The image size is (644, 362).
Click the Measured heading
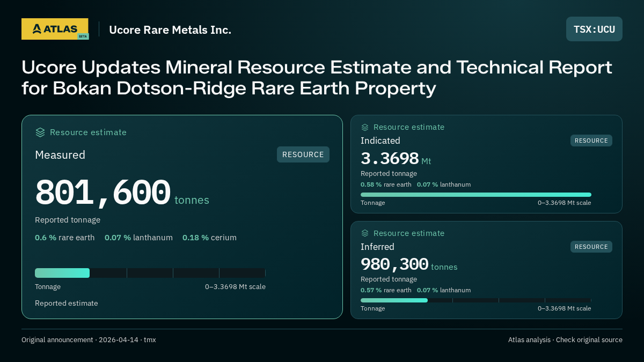click(60, 155)
